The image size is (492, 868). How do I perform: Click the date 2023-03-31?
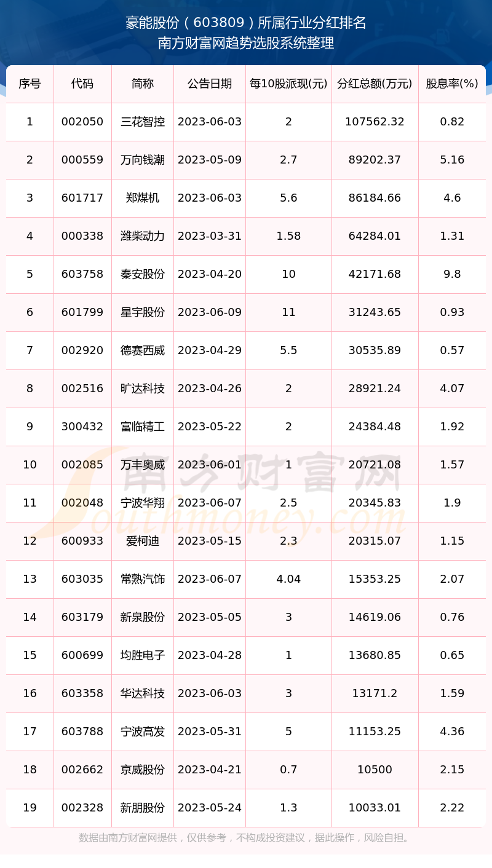(x=210, y=236)
